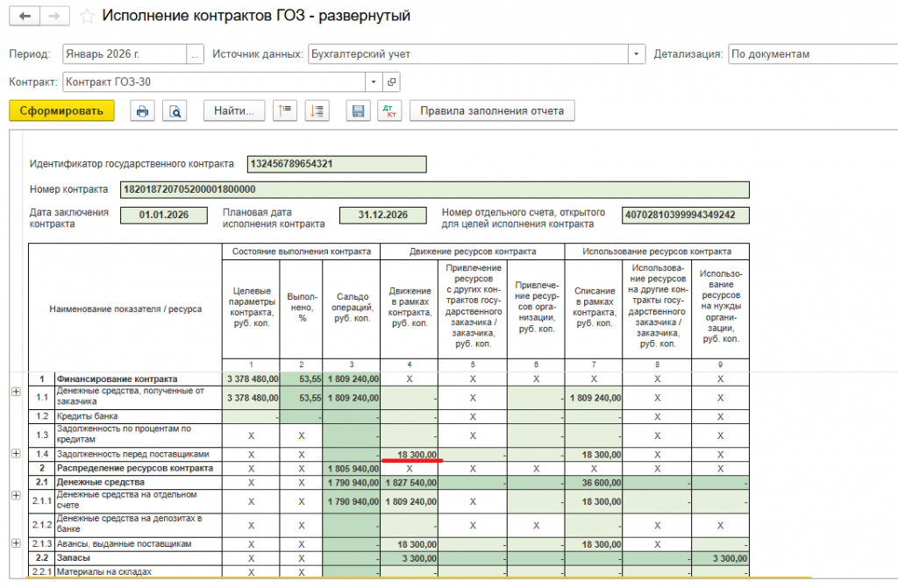Open Правила заполнения отчета

coord(492,111)
